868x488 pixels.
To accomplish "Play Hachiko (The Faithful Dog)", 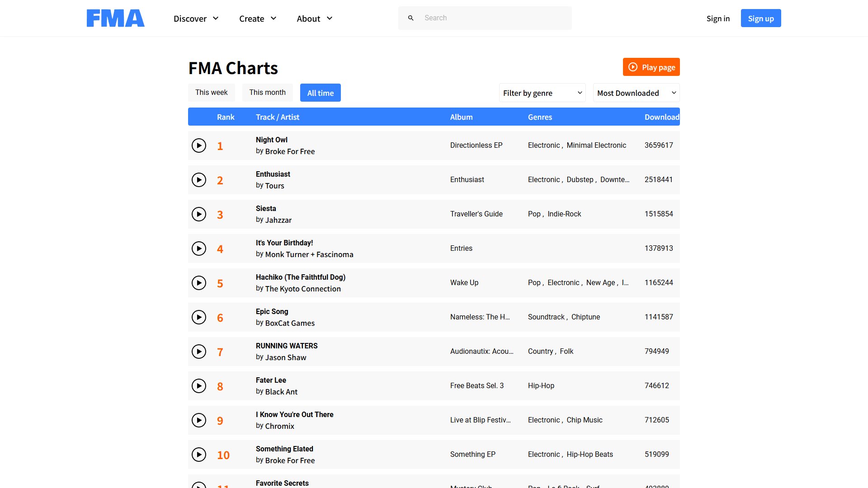I will 199,283.
